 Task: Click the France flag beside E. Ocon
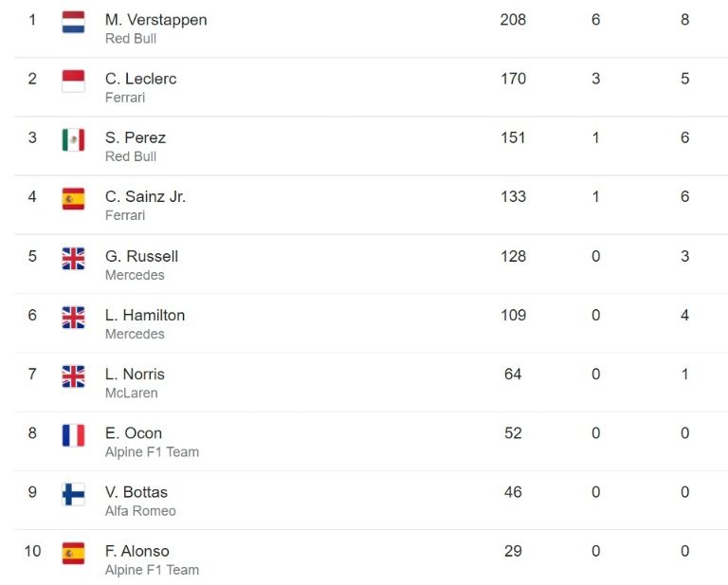(x=73, y=435)
